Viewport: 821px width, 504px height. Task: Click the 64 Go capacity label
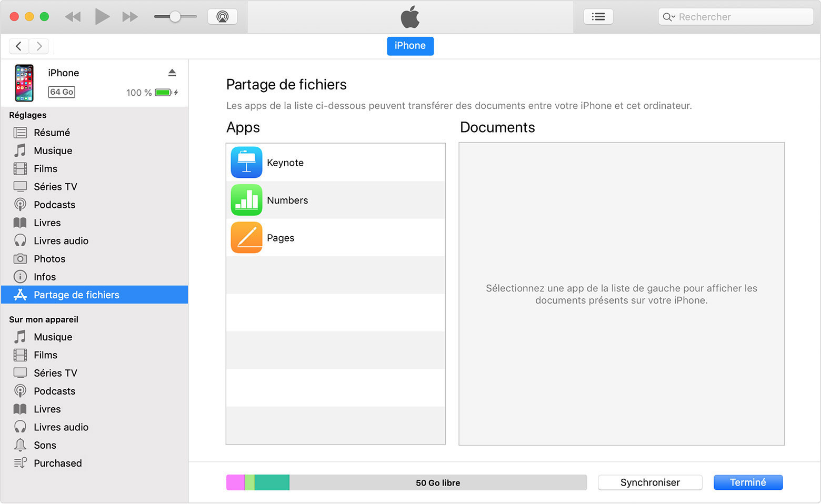(62, 92)
